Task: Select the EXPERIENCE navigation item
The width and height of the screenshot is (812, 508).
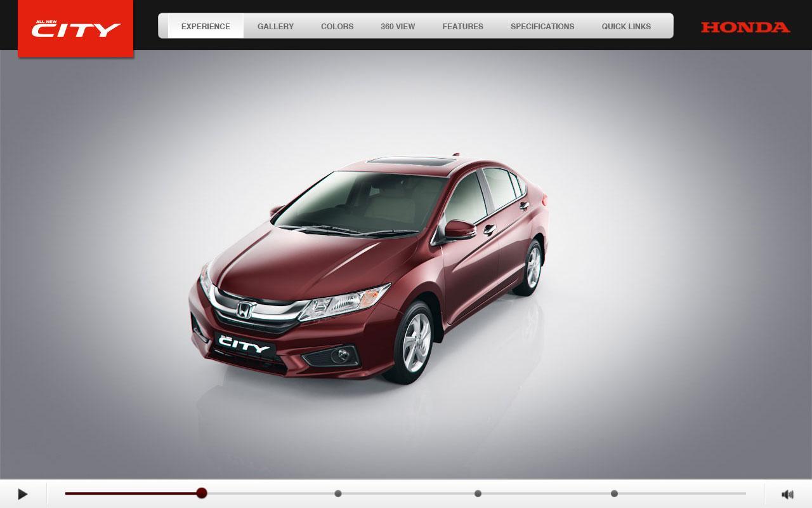Action: coord(206,26)
